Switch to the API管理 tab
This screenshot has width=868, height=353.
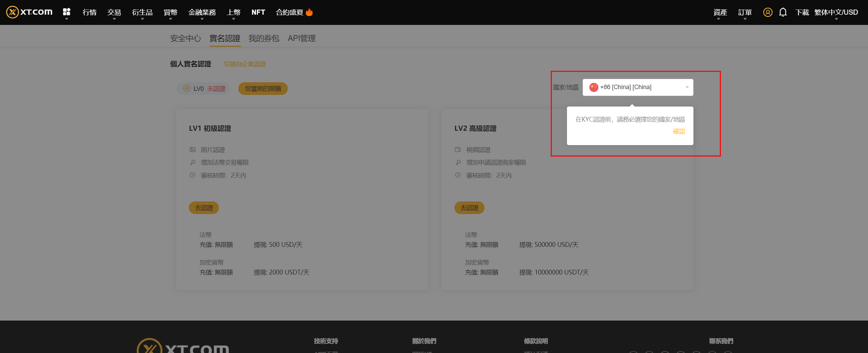[x=301, y=38]
